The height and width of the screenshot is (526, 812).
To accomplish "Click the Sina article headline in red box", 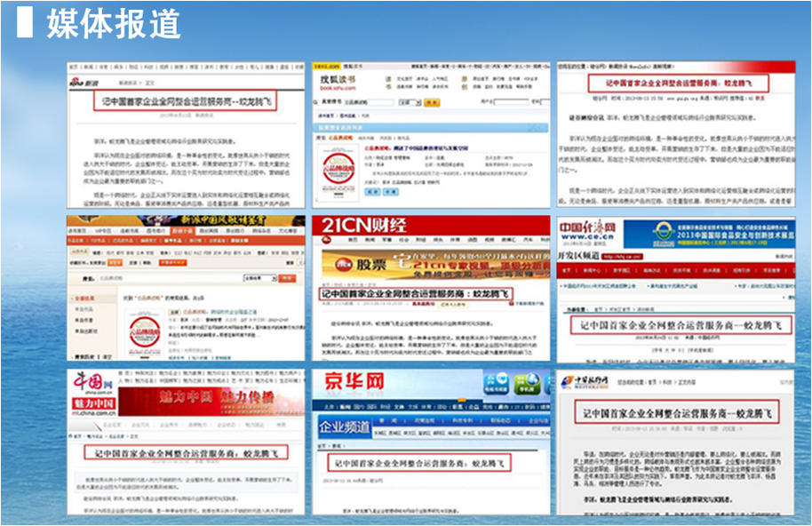I will pos(185,100).
